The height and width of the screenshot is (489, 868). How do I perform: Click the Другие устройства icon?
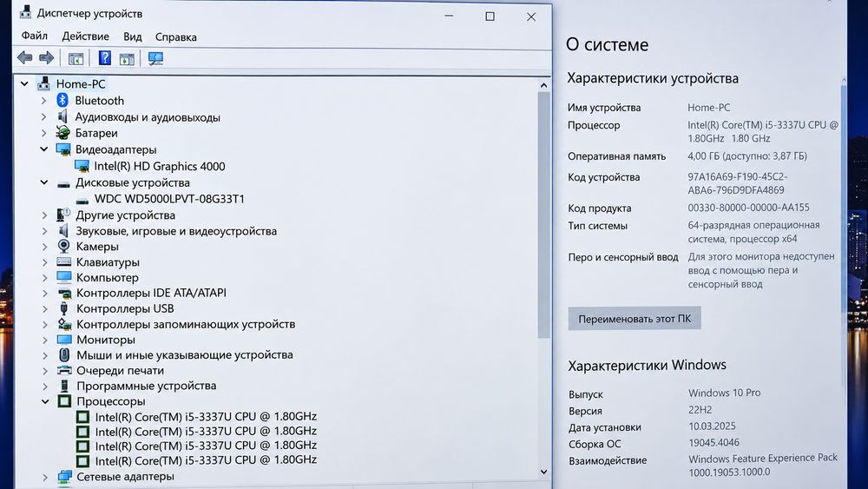(63, 215)
